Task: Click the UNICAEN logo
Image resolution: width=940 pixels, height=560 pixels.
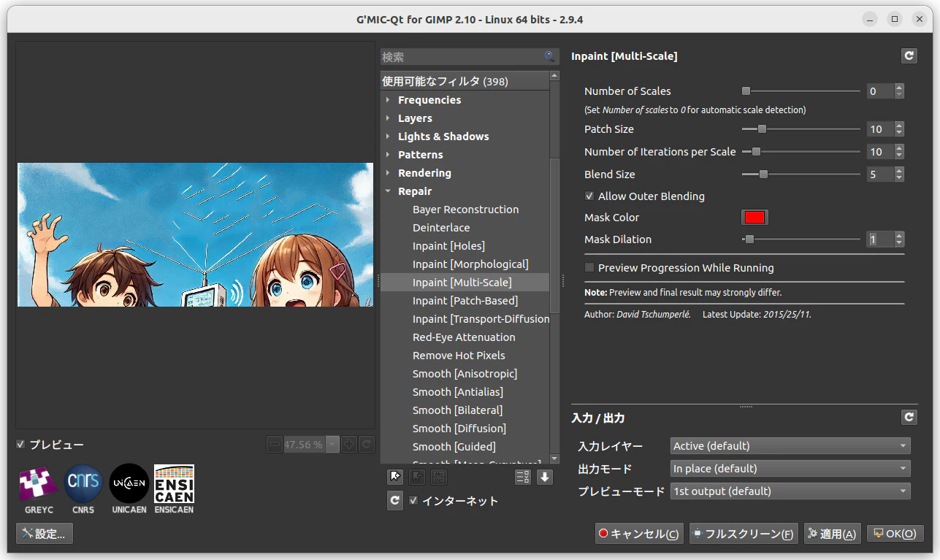Action: pos(129,489)
